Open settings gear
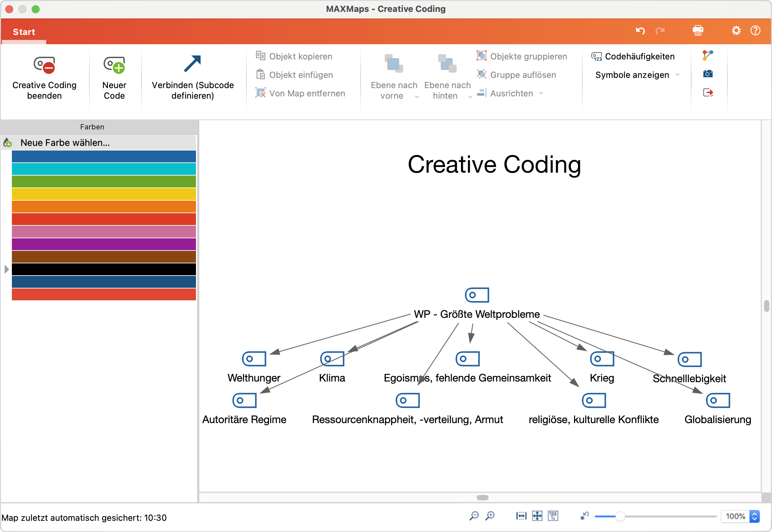The height and width of the screenshot is (532, 772). pyautogui.click(x=736, y=31)
